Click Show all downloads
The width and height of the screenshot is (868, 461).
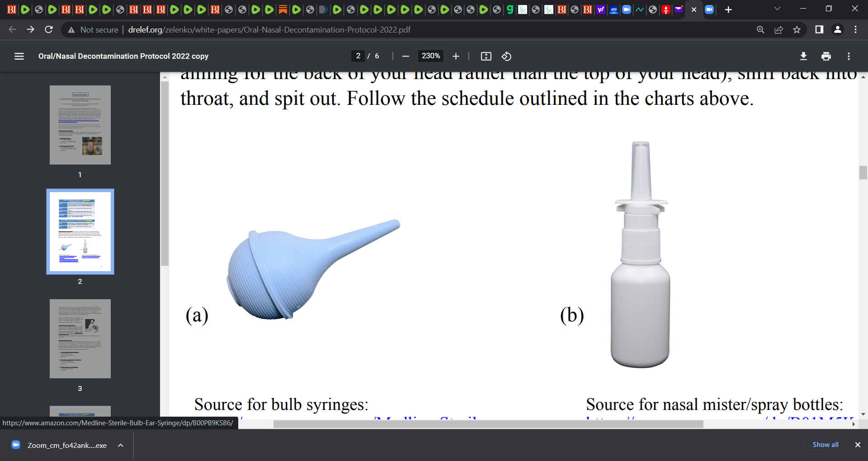point(826,445)
